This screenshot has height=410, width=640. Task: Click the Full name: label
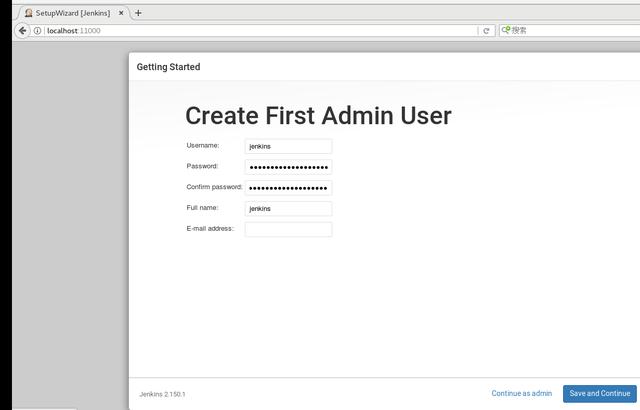click(202, 208)
